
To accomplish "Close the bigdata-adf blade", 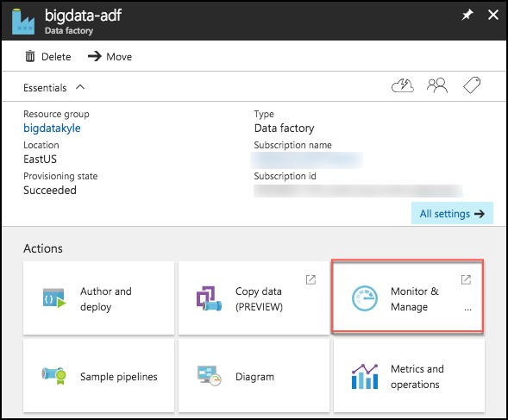I will click(493, 15).
